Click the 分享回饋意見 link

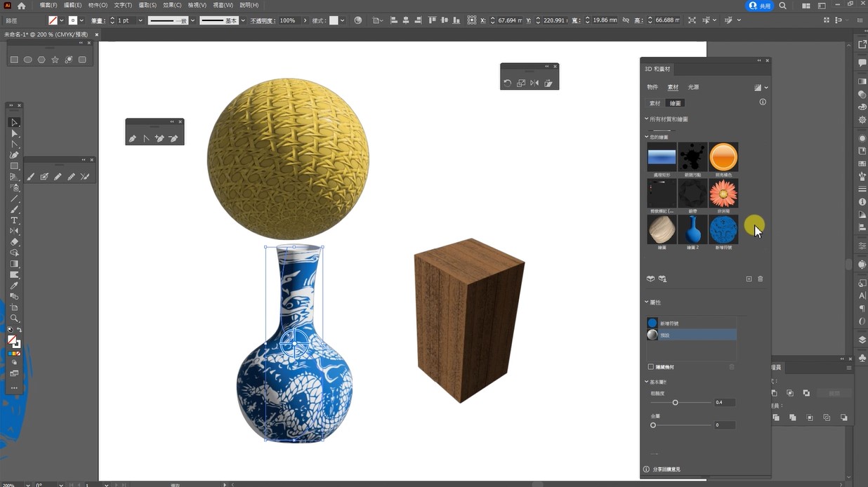tap(666, 469)
